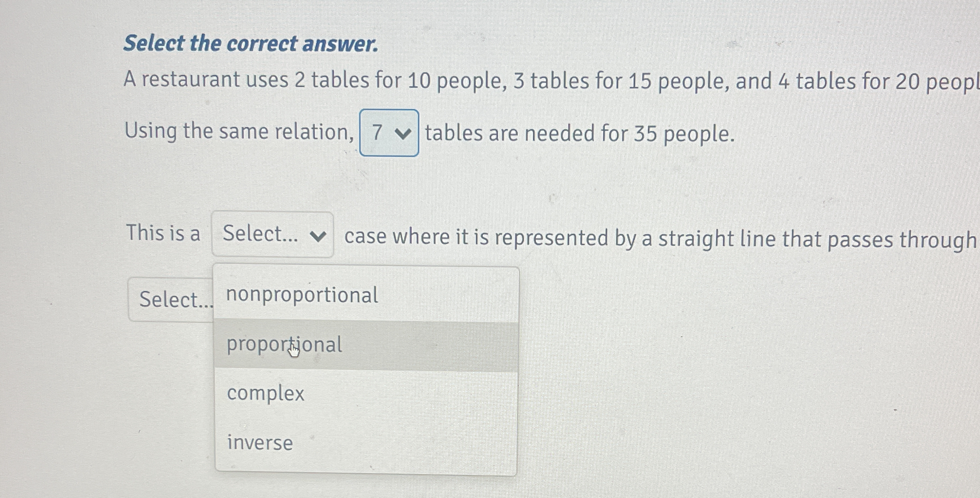Pick complex from the dropdown list

point(366,394)
